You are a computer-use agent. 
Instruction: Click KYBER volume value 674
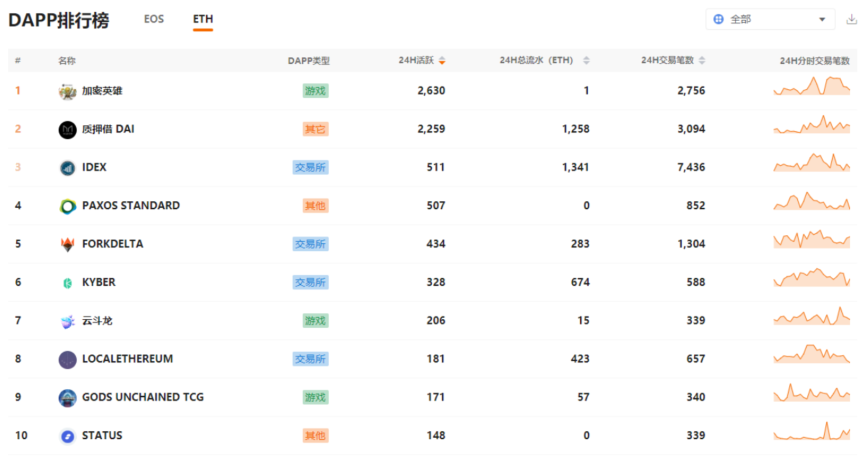click(x=580, y=282)
